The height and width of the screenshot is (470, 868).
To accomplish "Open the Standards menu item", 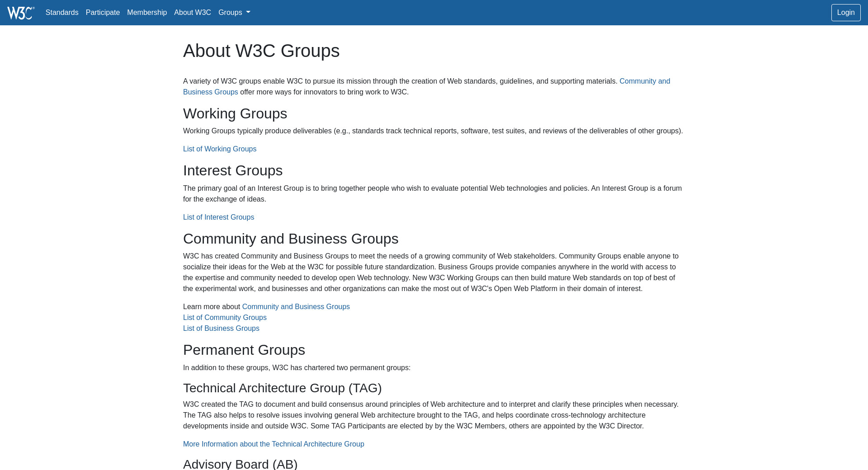I will point(62,13).
